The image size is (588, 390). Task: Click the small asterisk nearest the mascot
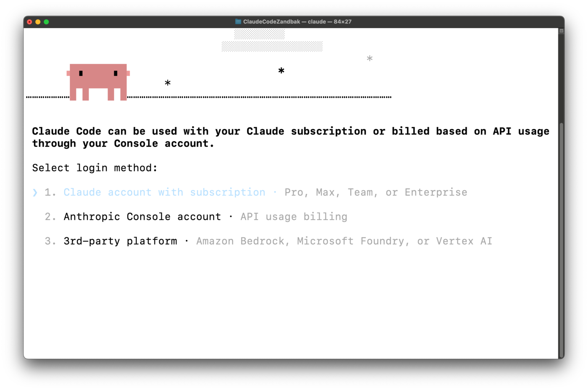tap(168, 83)
